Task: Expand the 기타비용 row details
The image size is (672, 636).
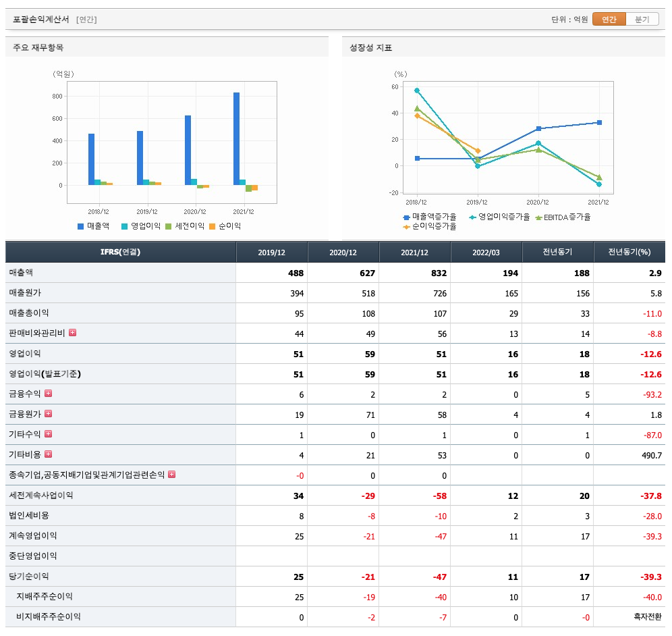Action: tap(49, 454)
